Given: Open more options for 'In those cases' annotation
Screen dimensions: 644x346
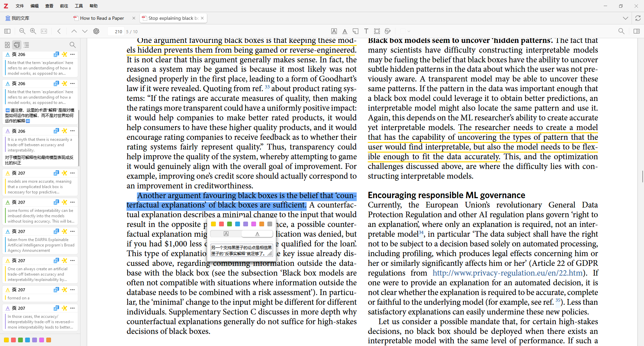Looking at the screenshot, I should click(x=72, y=308).
